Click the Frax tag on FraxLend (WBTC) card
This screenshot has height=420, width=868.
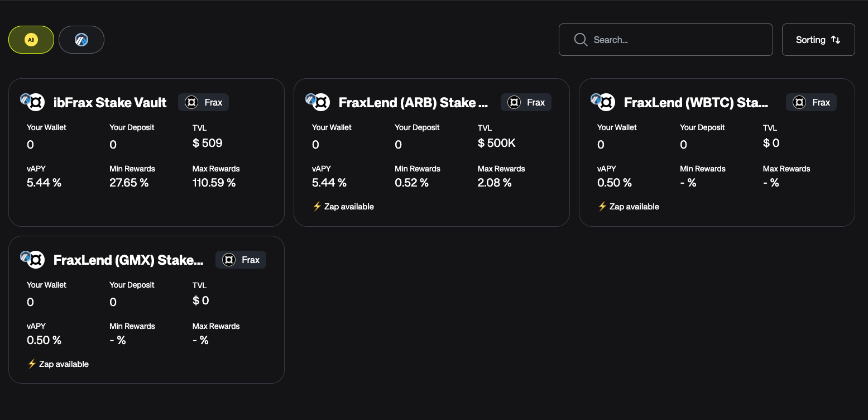(x=811, y=102)
